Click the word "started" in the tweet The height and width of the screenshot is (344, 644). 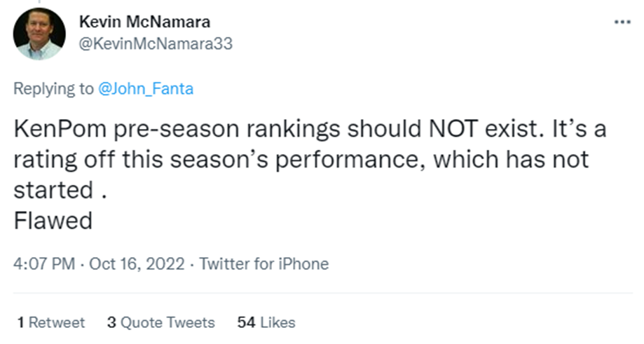click(53, 191)
